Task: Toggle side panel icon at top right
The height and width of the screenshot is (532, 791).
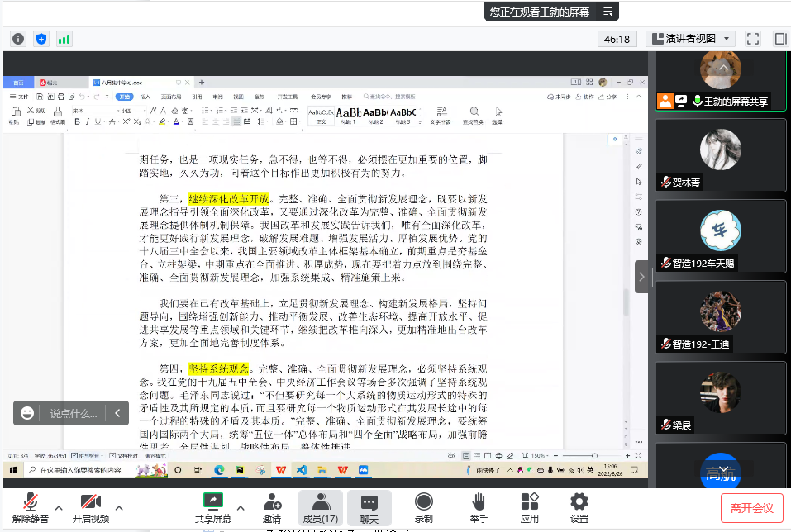Action: [x=780, y=39]
